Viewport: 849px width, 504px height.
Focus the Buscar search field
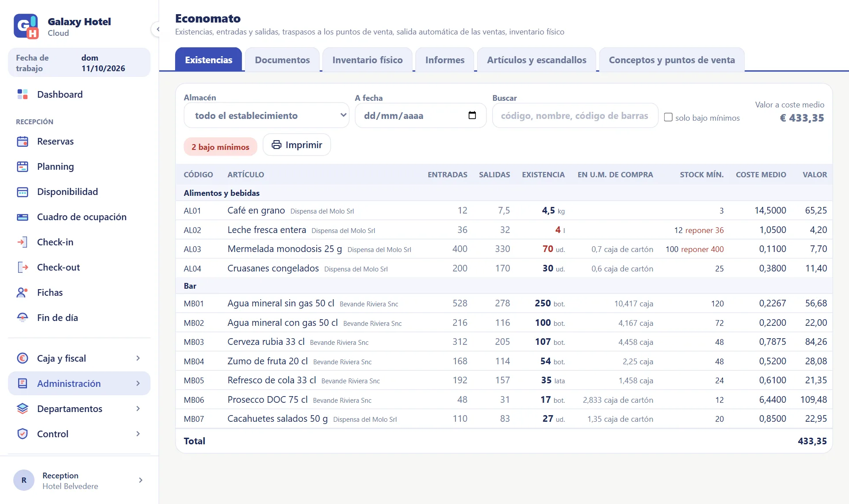click(575, 115)
